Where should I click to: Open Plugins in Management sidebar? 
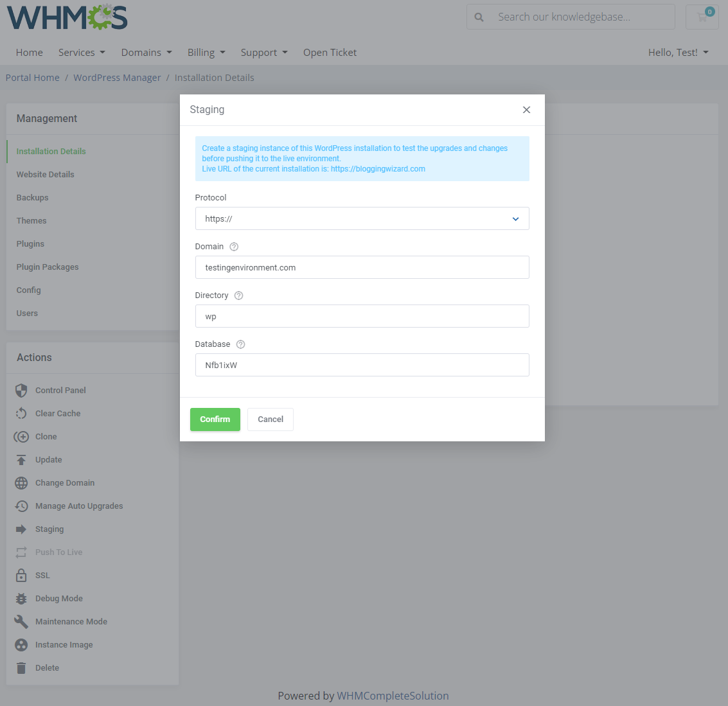tap(31, 244)
